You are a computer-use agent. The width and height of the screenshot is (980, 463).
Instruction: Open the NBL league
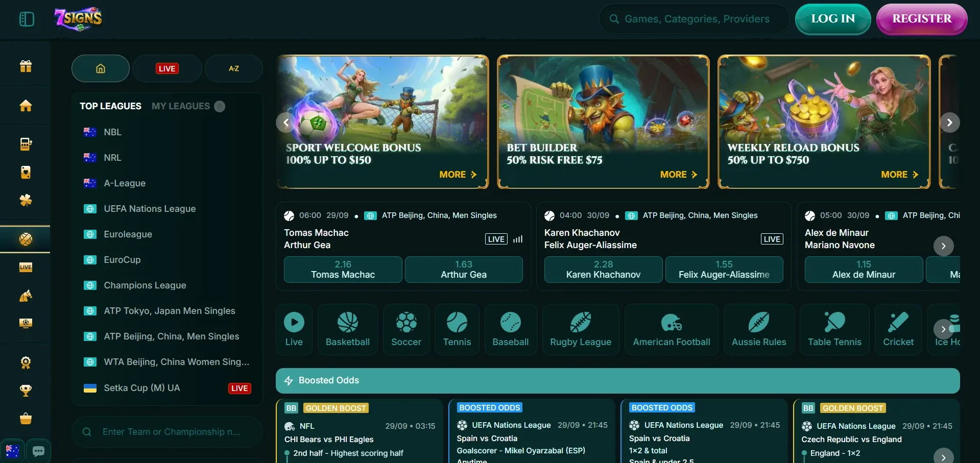coord(167,132)
